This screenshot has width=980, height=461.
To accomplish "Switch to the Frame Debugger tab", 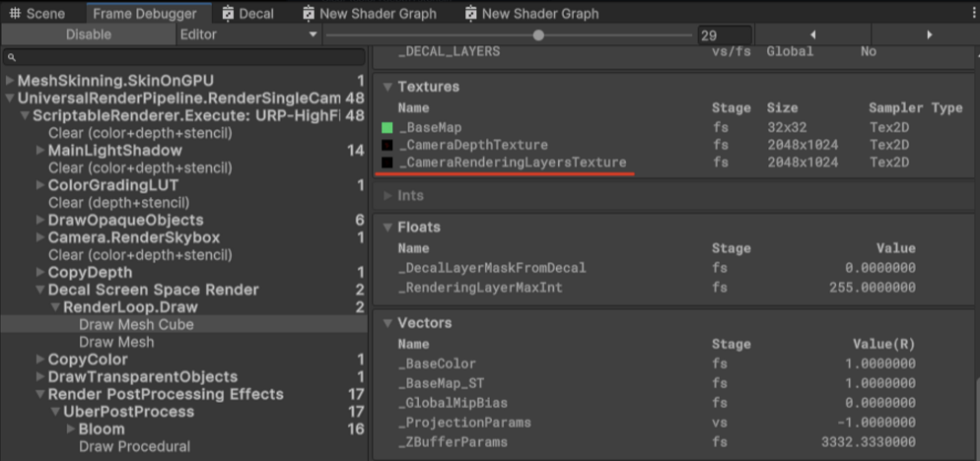I will coord(145,13).
